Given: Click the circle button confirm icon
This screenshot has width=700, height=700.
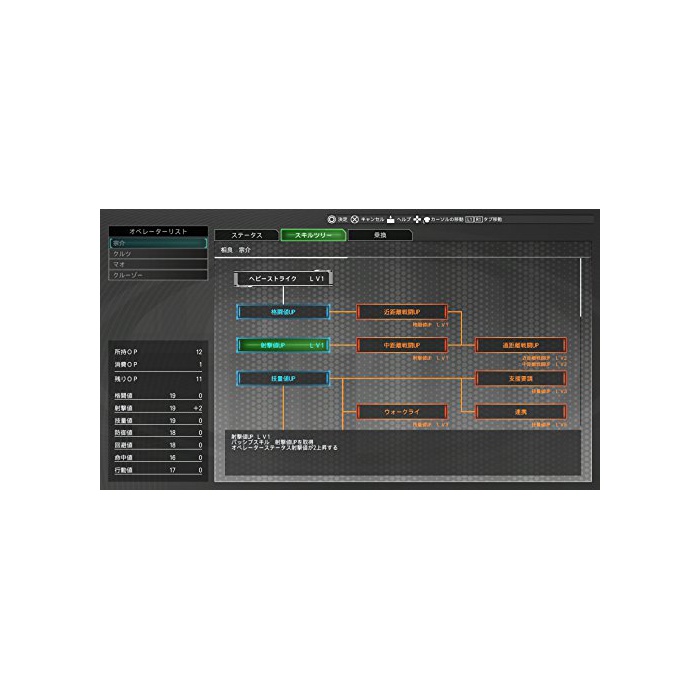Looking at the screenshot, I should [x=330, y=219].
